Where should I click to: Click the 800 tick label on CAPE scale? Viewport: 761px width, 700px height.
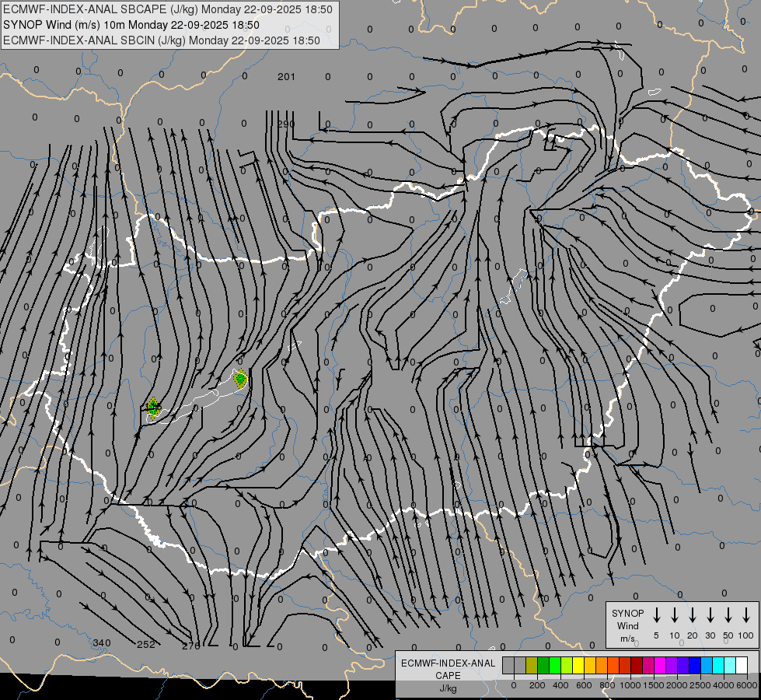click(607, 685)
